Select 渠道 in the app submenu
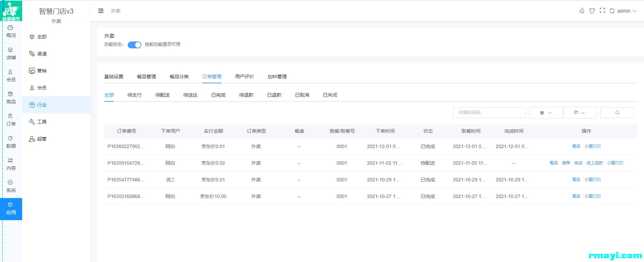The image size is (644, 262). 57,54
